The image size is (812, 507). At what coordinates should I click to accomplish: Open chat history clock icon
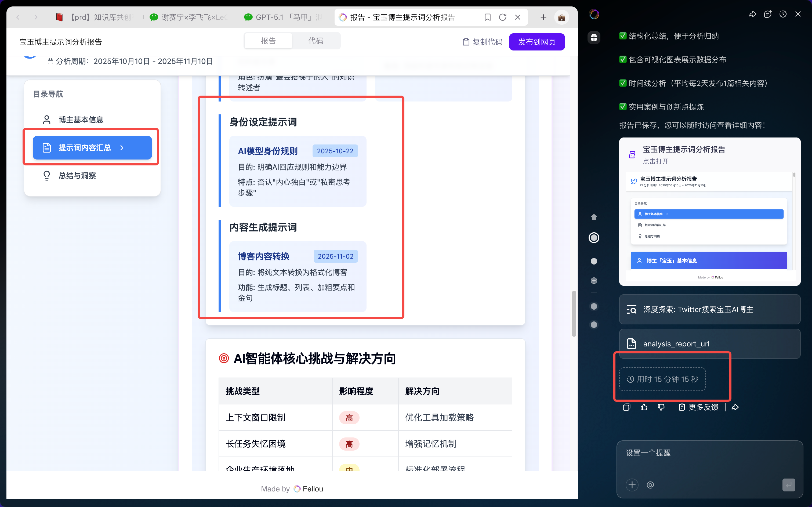[783, 14]
